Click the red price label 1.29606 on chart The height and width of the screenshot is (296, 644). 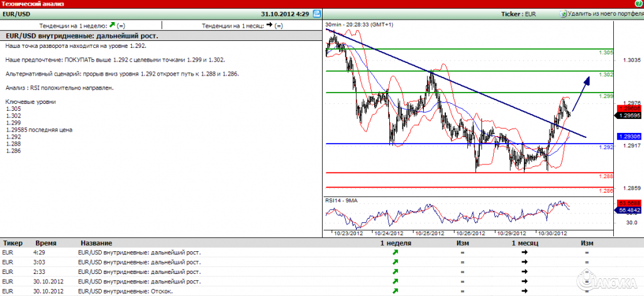tap(629, 108)
